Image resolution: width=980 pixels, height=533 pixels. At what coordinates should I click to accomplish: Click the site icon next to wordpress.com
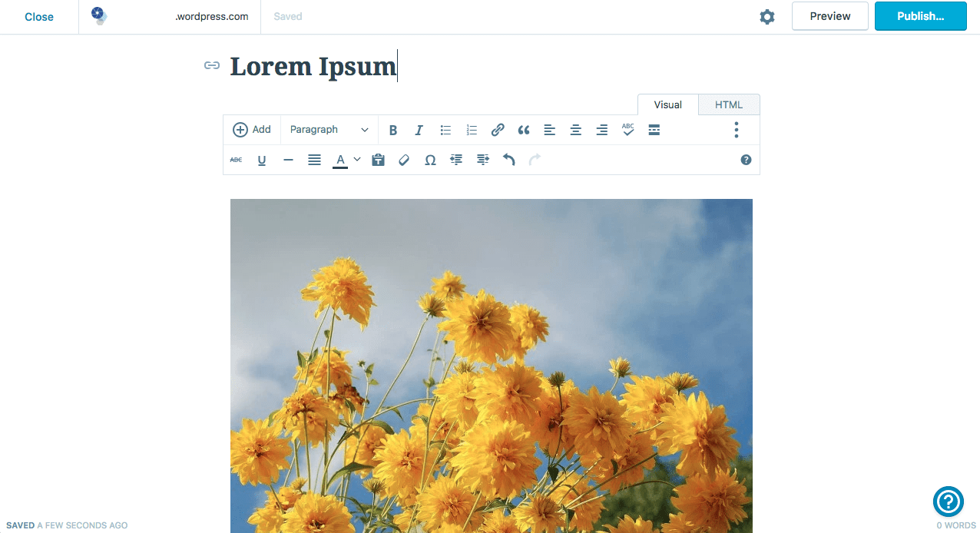tap(98, 15)
